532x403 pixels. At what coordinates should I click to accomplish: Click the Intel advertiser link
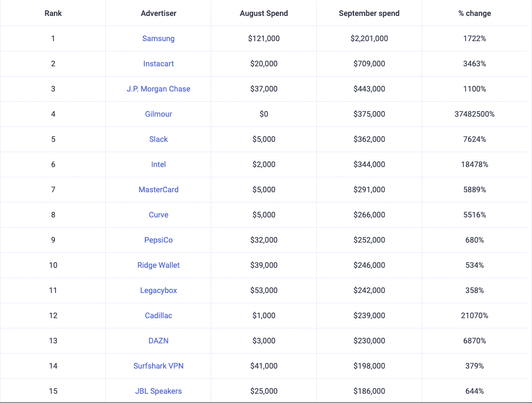pos(158,164)
